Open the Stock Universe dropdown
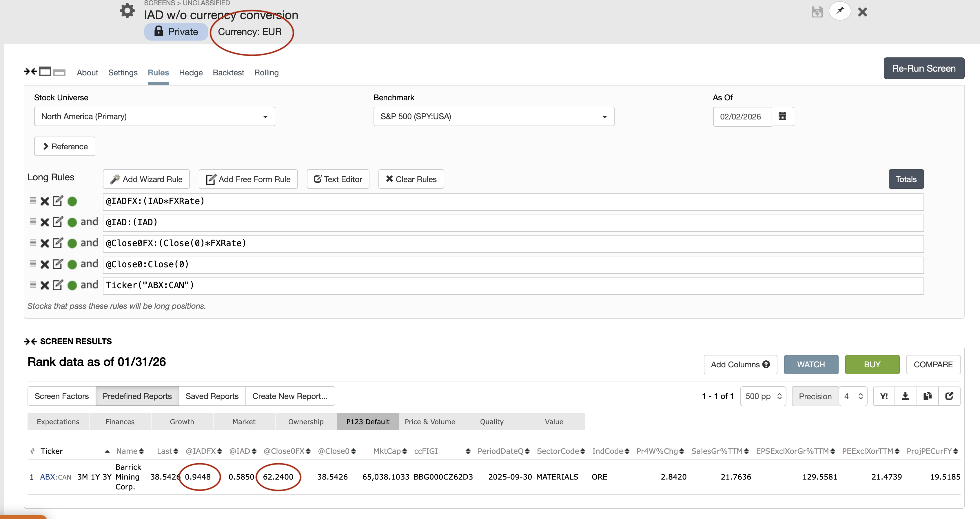Viewport: 980px width, 519px height. click(154, 116)
